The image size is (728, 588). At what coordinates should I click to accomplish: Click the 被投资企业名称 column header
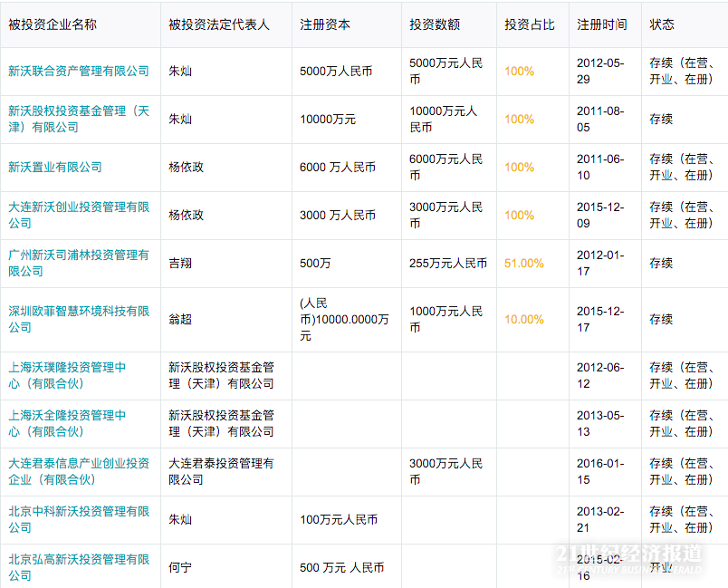click(53, 24)
